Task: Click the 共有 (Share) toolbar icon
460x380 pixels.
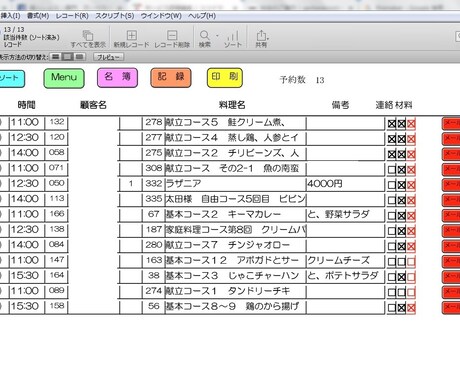Action: 261,39
